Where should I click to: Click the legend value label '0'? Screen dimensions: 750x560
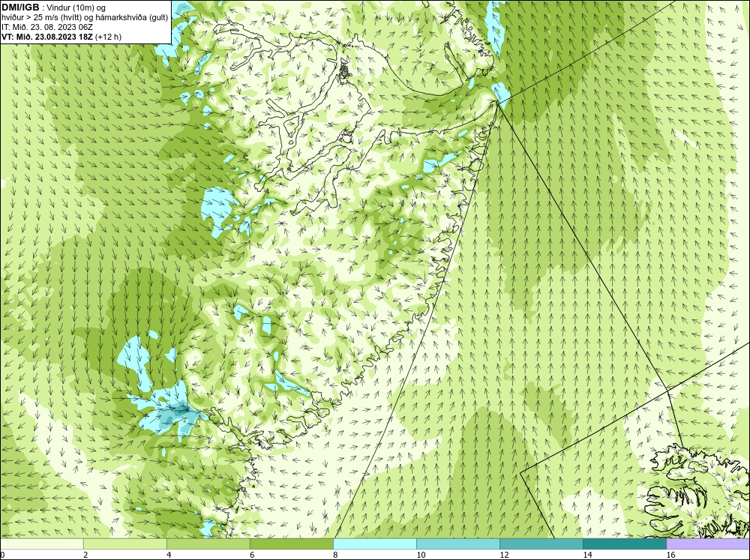(x=2, y=555)
